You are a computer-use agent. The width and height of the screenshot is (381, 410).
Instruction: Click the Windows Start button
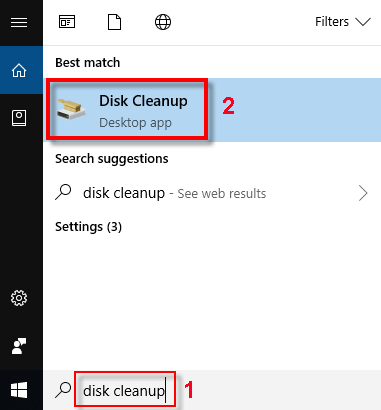click(x=19, y=390)
